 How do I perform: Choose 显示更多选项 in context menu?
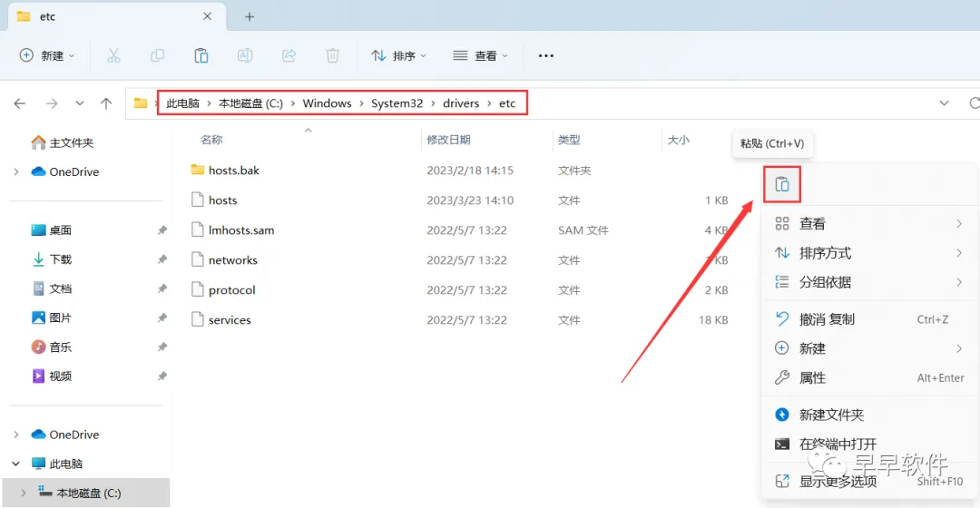[x=869, y=481]
